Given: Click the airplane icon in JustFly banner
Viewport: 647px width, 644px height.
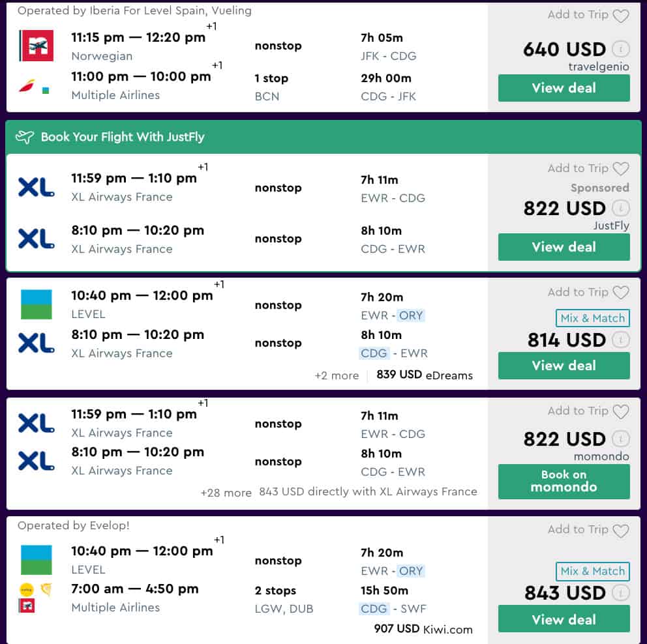Looking at the screenshot, I should (x=24, y=137).
